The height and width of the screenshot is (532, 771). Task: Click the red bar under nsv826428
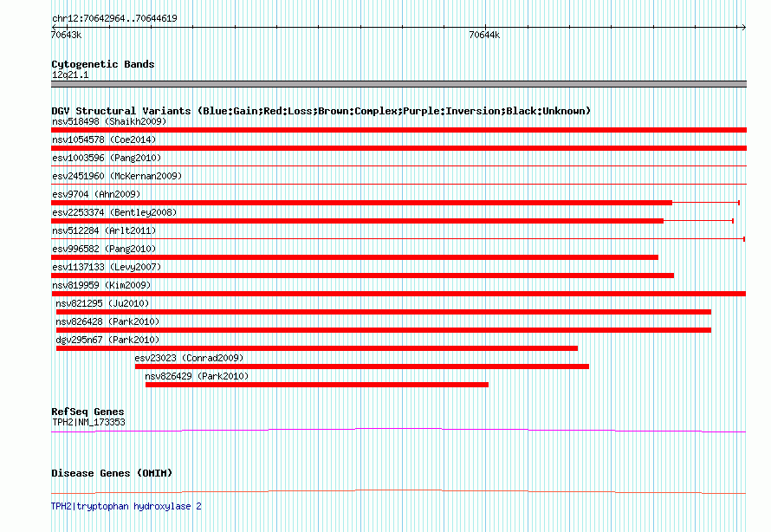click(384, 330)
